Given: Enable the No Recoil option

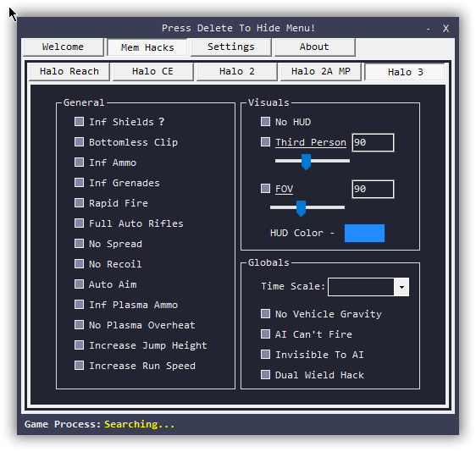Looking at the screenshot, I should 80,264.
